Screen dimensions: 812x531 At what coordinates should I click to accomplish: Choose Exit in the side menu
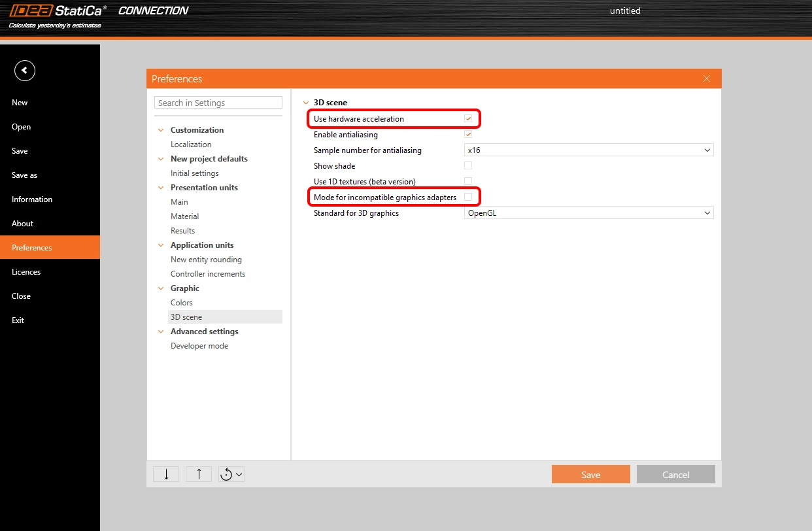50,320
